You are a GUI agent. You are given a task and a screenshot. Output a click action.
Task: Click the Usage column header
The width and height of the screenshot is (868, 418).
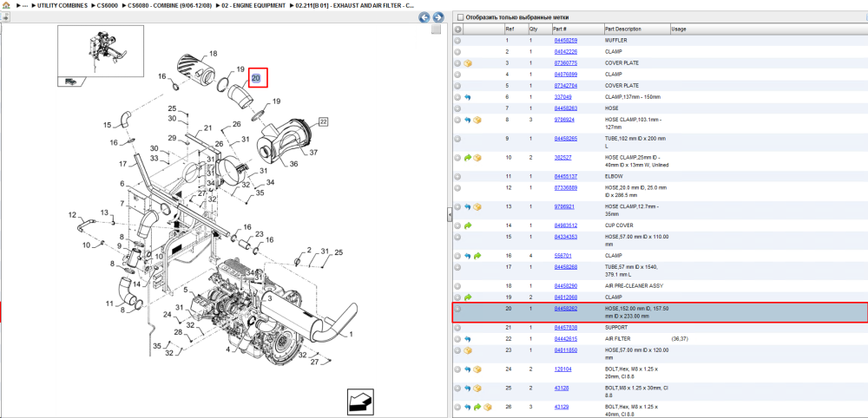click(x=679, y=29)
